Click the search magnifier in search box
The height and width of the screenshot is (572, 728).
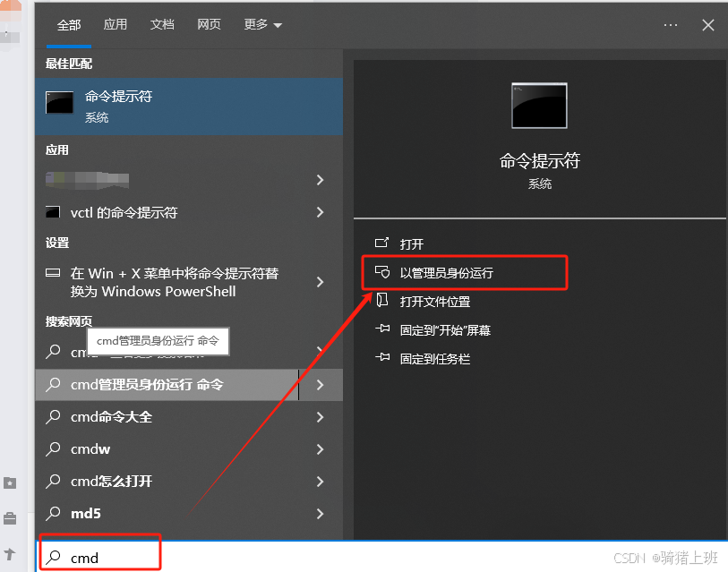tap(54, 557)
